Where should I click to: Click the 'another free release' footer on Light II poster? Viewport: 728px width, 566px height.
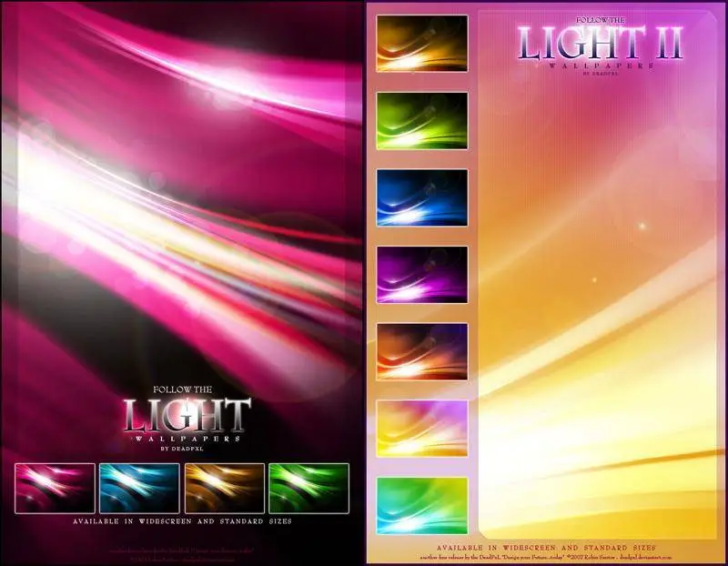546,557
